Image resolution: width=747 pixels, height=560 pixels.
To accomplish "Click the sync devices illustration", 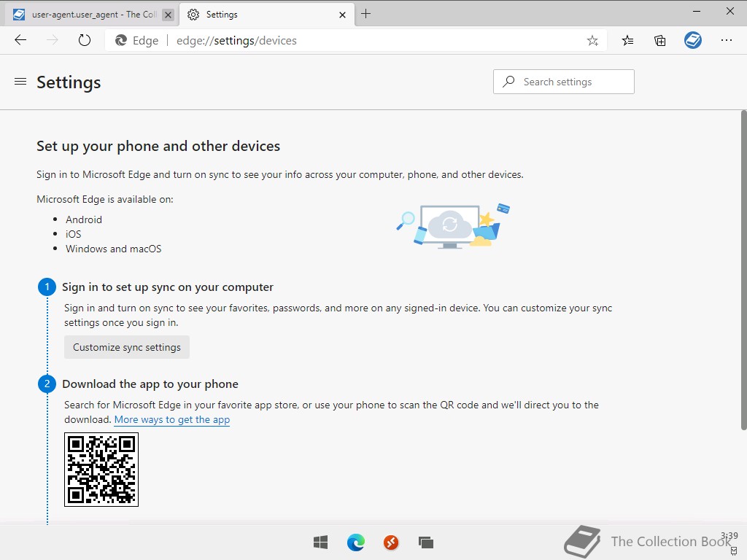I will pyautogui.click(x=452, y=226).
